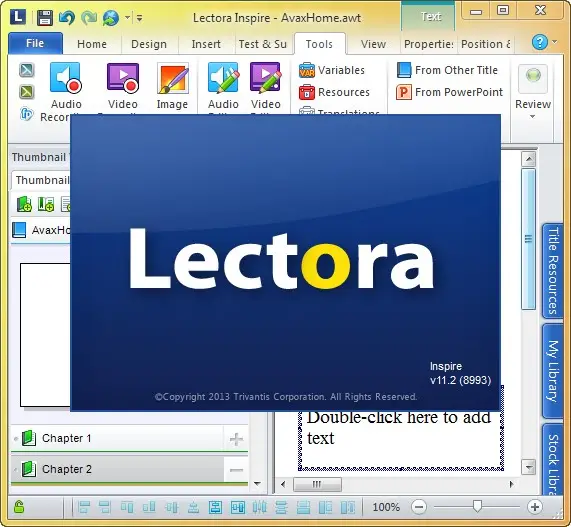Toggle the highlighted center horizontally on page icon

coord(215,507)
